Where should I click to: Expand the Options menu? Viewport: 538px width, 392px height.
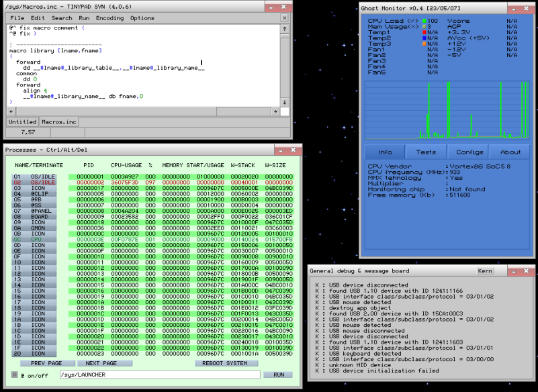point(142,18)
